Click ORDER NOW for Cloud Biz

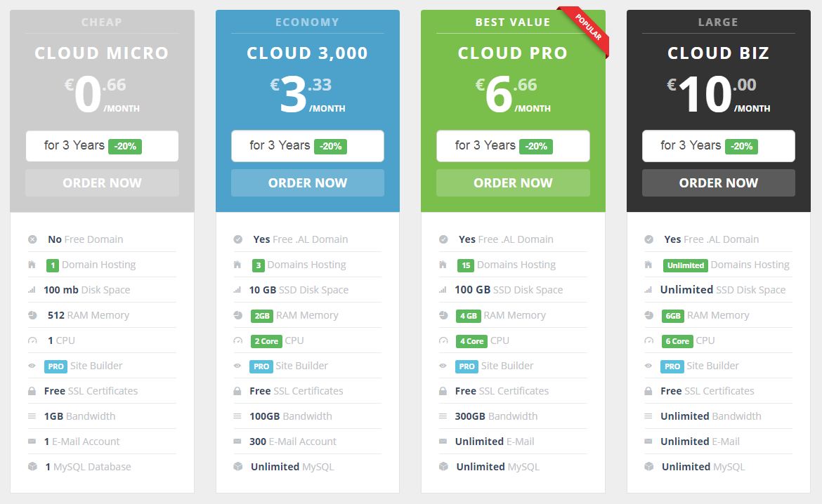(719, 183)
